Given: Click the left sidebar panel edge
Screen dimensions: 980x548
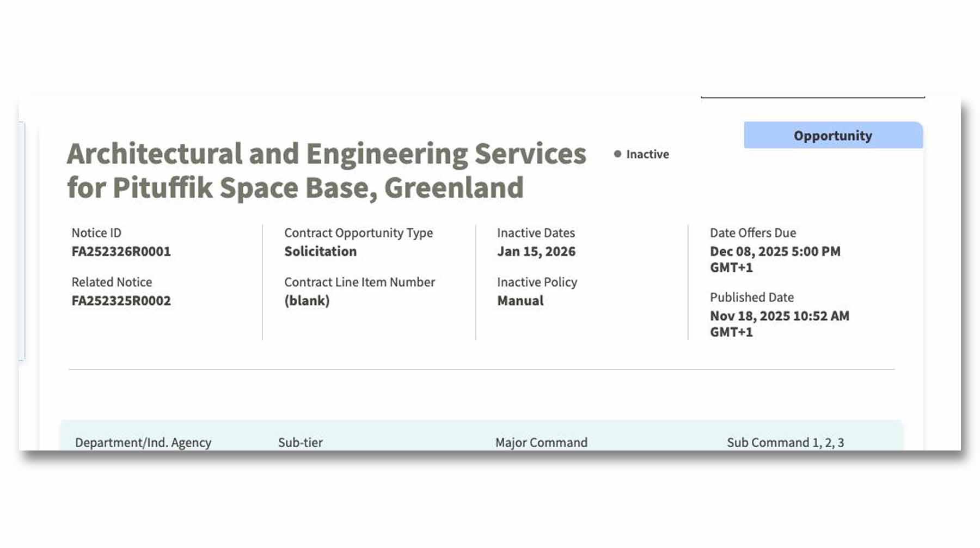Looking at the screenshot, I should pos(22,241).
